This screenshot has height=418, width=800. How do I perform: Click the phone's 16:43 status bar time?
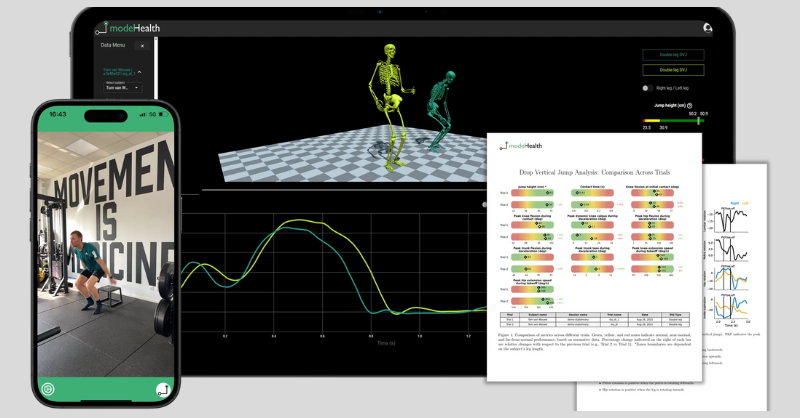58,114
